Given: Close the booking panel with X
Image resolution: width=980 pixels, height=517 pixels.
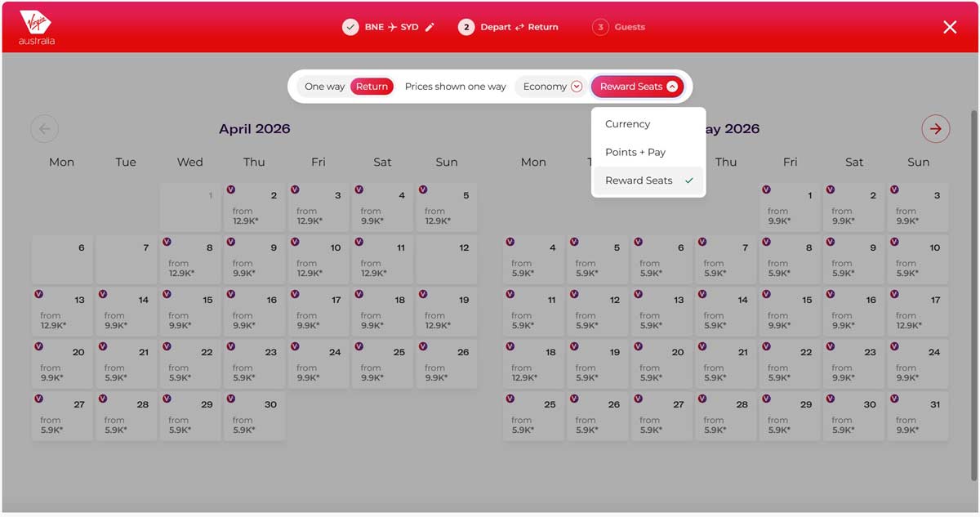Looking at the screenshot, I should click(x=950, y=27).
